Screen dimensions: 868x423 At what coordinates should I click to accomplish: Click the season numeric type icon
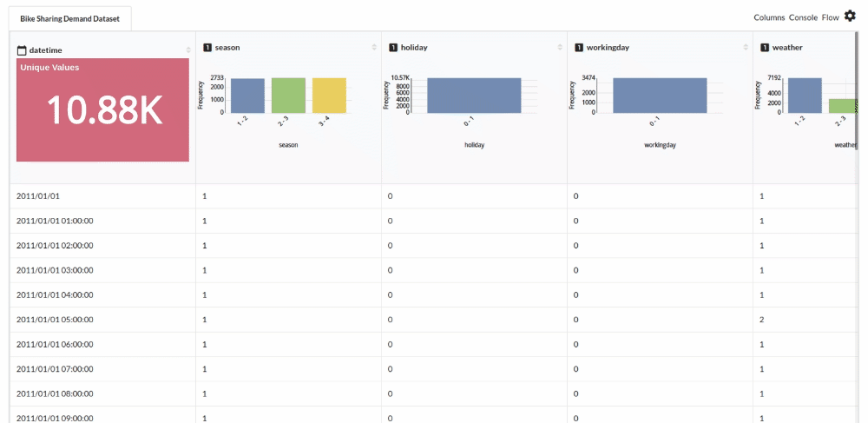[x=207, y=48]
